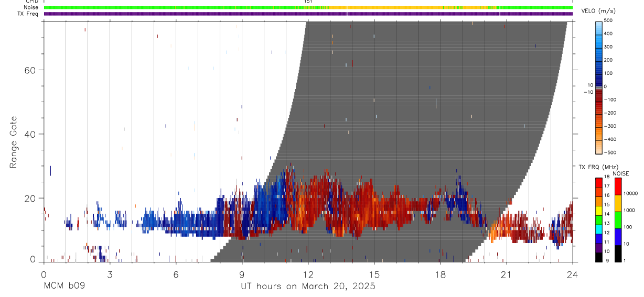This screenshot has height=297, width=644.
Task: Click the purple segment of the TX FRQ bar
Action: tap(599, 248)
